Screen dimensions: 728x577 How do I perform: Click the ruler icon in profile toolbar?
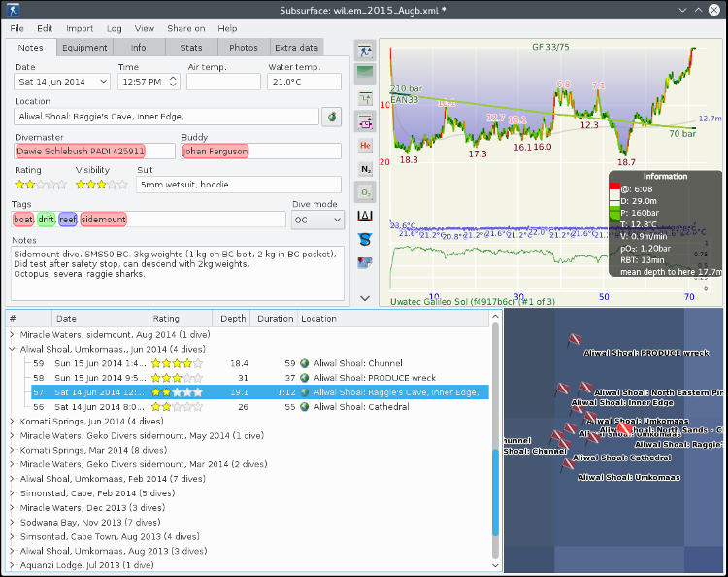click(365, 215)
